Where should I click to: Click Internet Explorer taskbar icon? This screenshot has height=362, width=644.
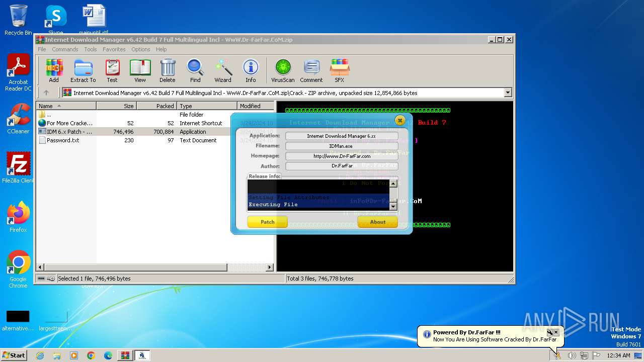coord(40,355)
